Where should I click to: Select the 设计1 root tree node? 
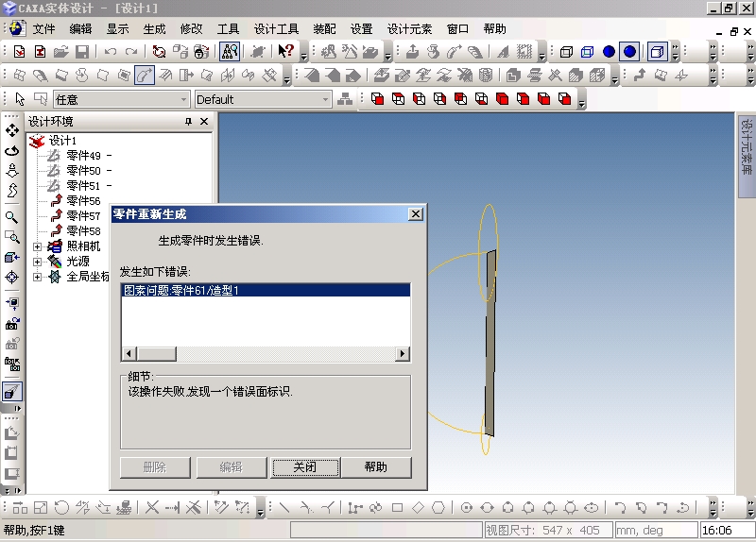(62, 140)
